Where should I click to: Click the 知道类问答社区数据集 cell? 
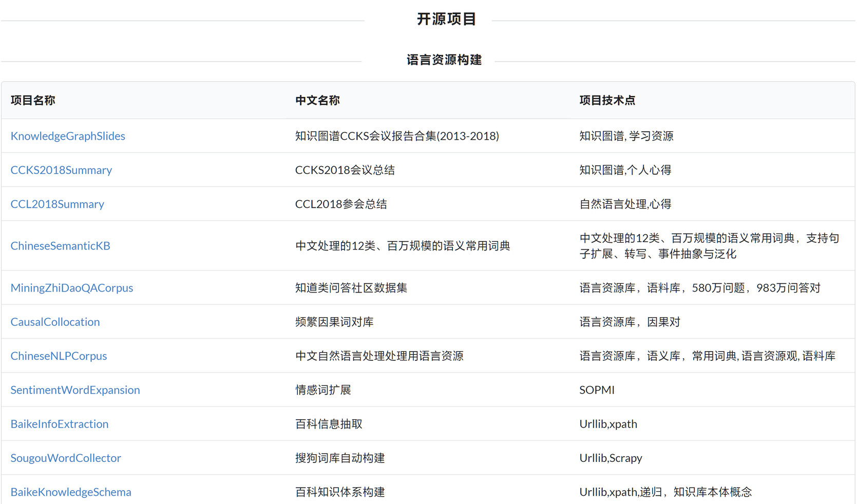351,288
